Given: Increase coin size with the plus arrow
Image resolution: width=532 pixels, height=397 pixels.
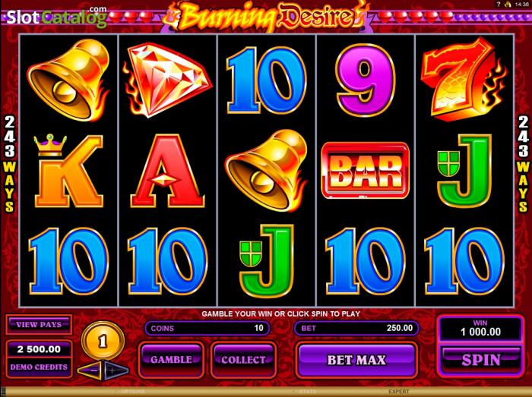Looking at the screenshot, I should tap(116, 370).
